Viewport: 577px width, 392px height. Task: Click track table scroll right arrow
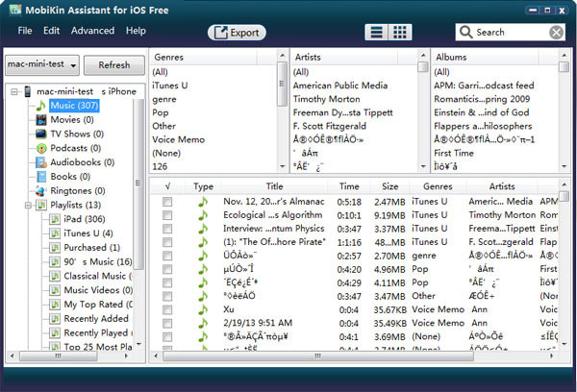click(x=552, y=355)
